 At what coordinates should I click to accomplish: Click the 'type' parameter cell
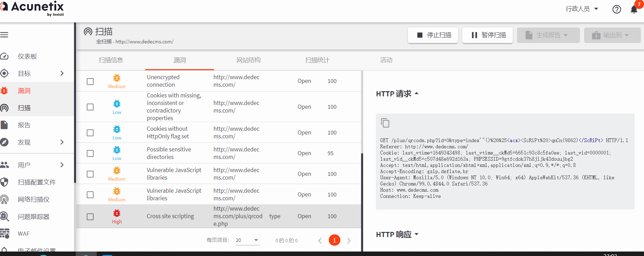click(275, 216)
